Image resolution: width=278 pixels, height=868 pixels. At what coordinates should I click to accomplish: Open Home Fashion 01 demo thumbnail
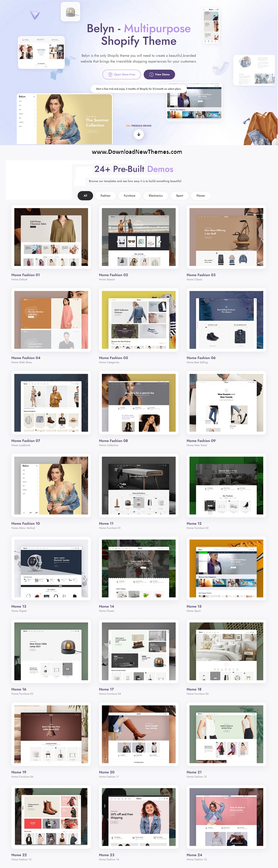(x=51, y=237)
